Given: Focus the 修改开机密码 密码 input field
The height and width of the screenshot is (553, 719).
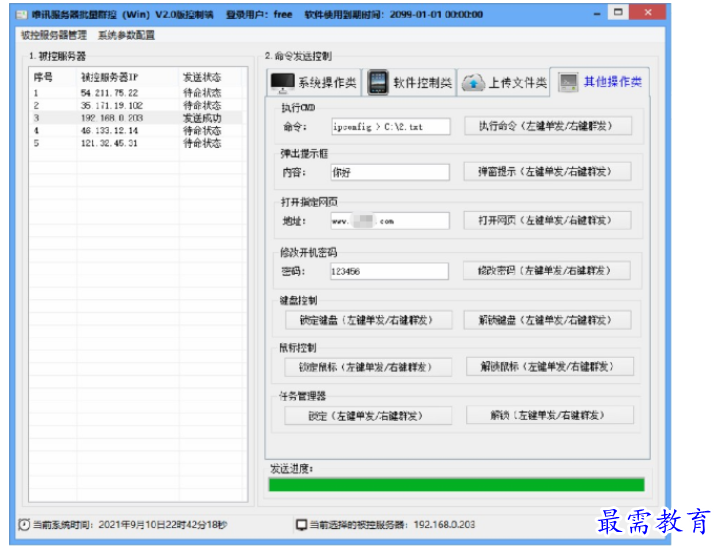Looking at the screenshot, I should pyautogui.click(x=389, y=271).
